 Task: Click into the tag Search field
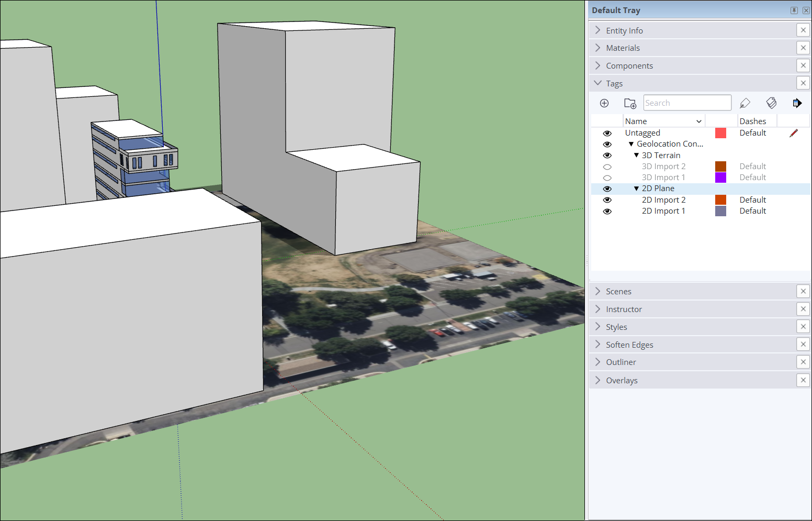click(x=687, y=103)
